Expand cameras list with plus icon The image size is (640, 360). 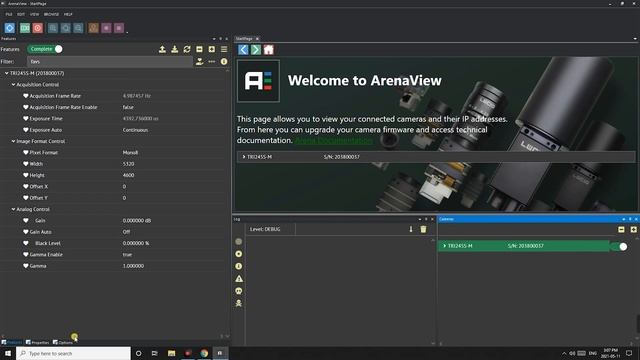pos(633,230)
